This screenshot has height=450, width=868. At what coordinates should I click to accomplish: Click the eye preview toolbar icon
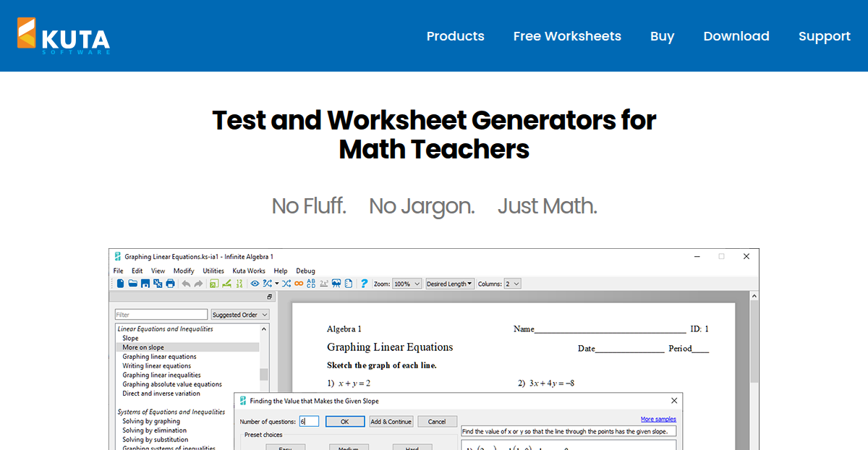255,284
